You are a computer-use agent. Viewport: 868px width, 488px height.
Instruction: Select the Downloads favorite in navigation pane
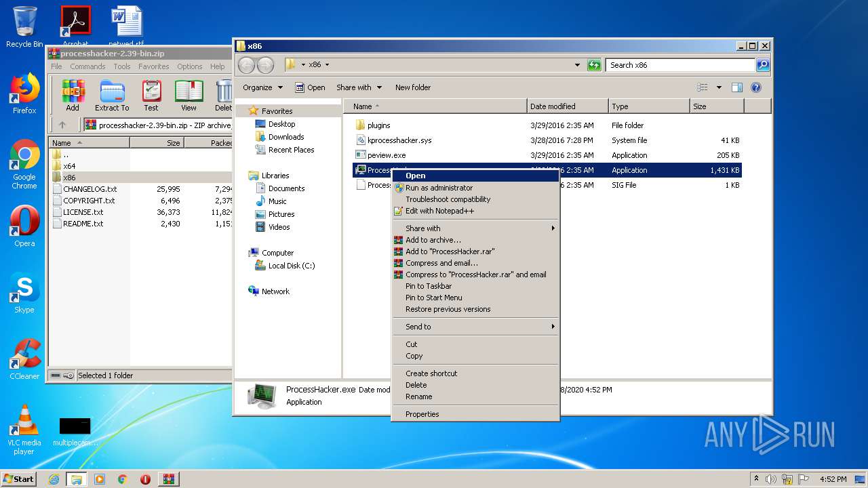[279, 137]
